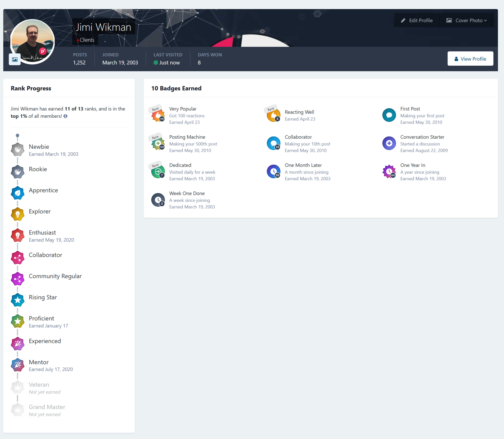Click the Very Popular badge icon
Image resolution: width=504 pixels, height=439 pixels.
pos(158,115)
